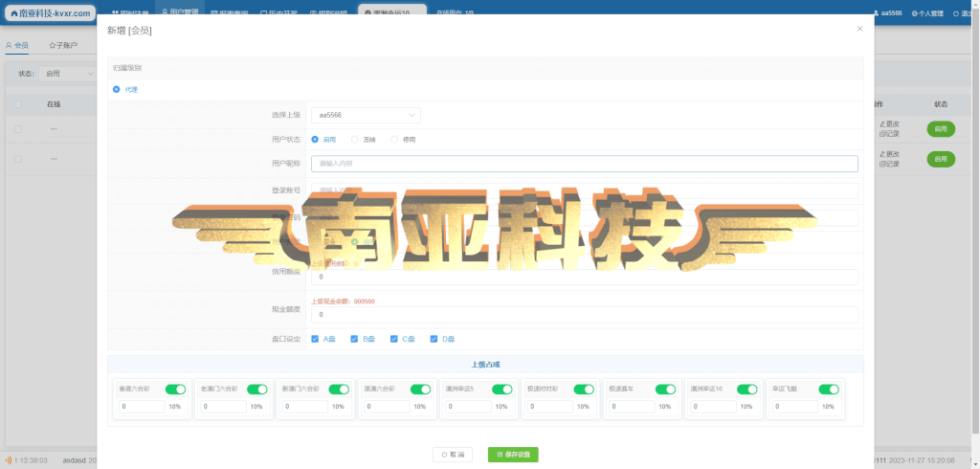Toggle the 澳洲幸运10 switch
Viewport: 980px width, 469px height.
click(x=747, y=389)
